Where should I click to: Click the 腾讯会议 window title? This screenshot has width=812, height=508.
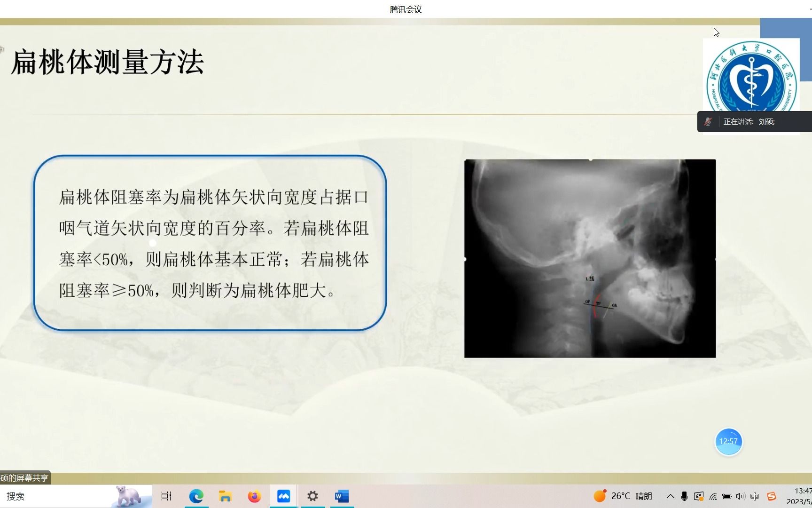pyautogui.click(x=406, y=9)
